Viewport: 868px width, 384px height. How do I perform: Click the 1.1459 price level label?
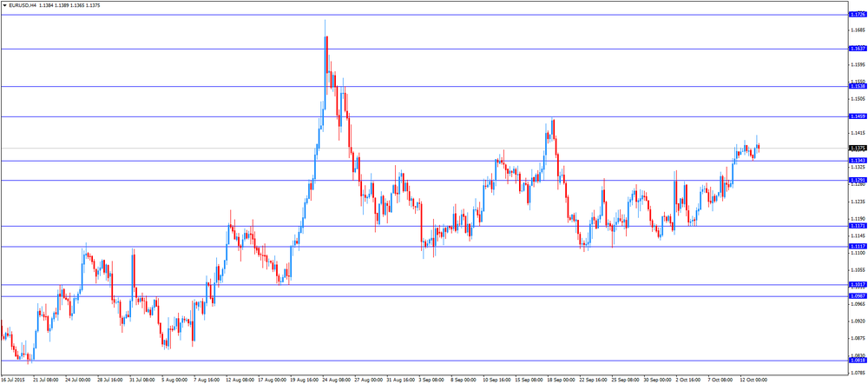[857, 116]
